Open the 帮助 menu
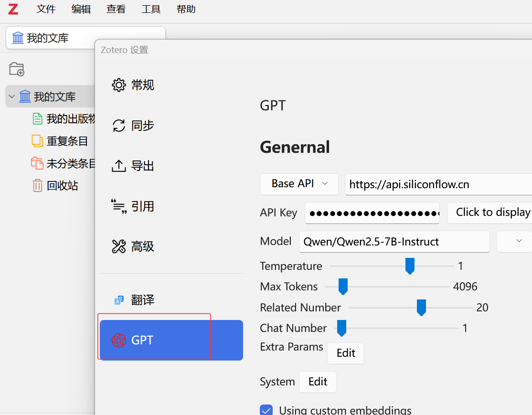The height and width of the screenshot is (415, 532). click(x=186, y=9)
